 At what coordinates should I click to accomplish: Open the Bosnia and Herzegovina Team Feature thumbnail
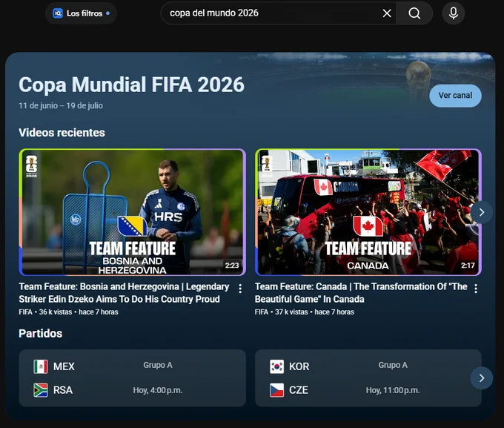coord(133,212)
